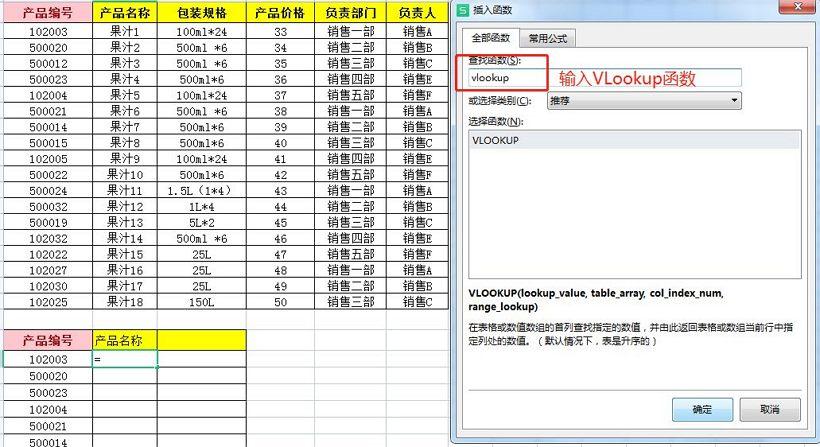Select 500023 in the lower table
This screenshot has height=447, width=820.
tap(48, 393)
